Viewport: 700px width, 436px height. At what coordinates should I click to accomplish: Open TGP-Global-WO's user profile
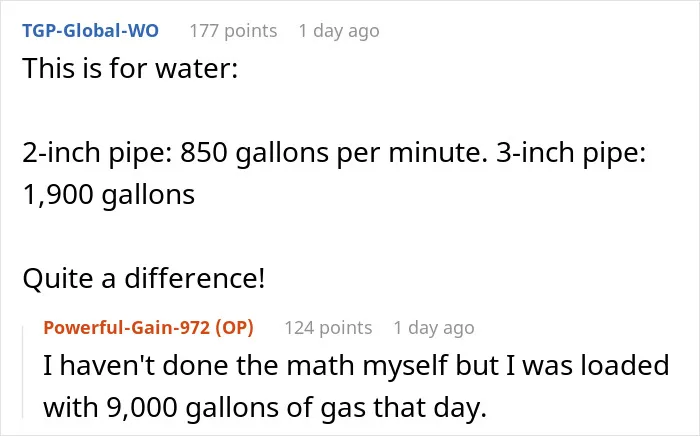(x=91, y=31)
